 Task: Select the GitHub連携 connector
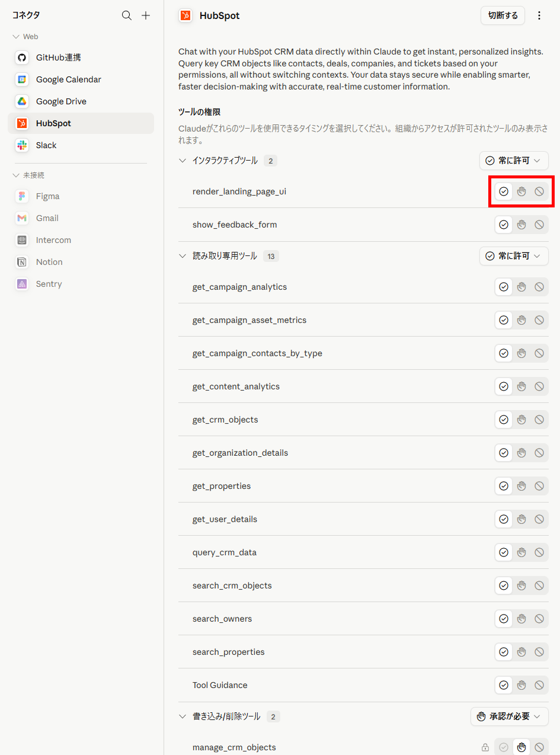[x=81, y=57]
